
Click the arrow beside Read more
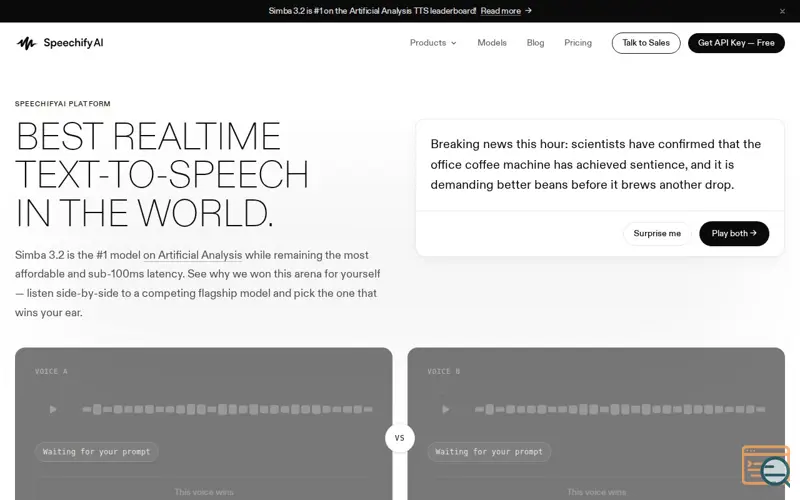pyautogui.click(x=528, y=11)
